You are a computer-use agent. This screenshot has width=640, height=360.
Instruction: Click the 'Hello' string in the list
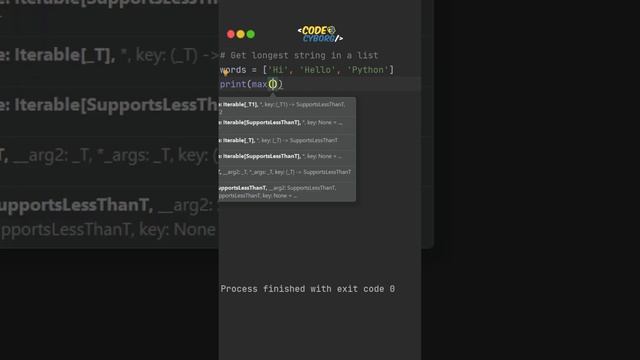pyautogui.click(x=318, y=70)
